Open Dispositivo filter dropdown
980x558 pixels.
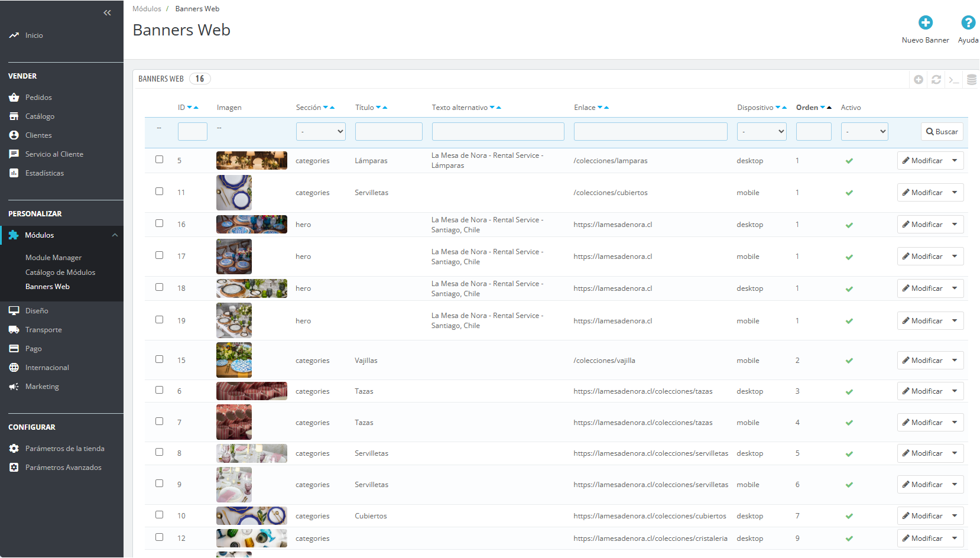point(762,131)
